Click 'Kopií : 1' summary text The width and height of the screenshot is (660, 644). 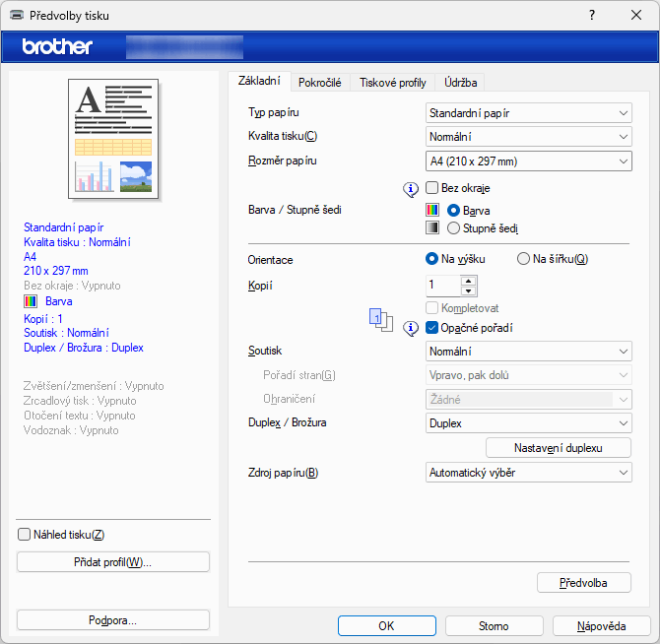(43, 318)
